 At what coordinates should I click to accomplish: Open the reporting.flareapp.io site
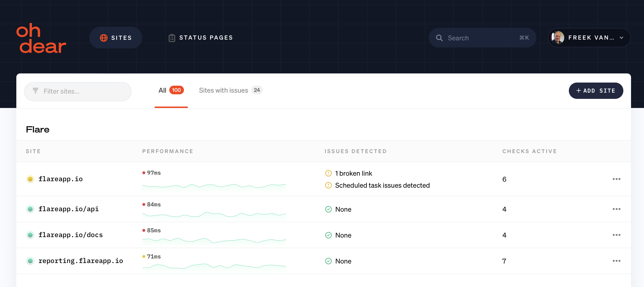tap(80, 261)
